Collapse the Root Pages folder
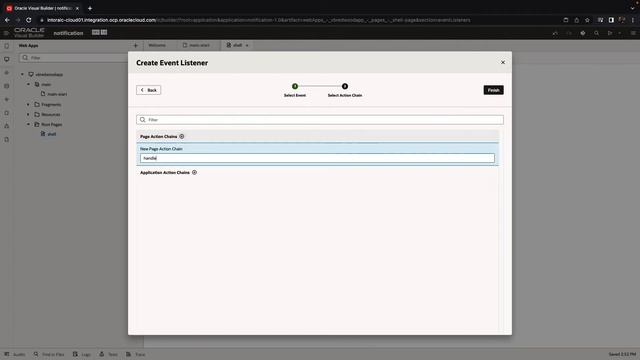The height and width of the screenshot is (360, 640). tap(29, 124)
